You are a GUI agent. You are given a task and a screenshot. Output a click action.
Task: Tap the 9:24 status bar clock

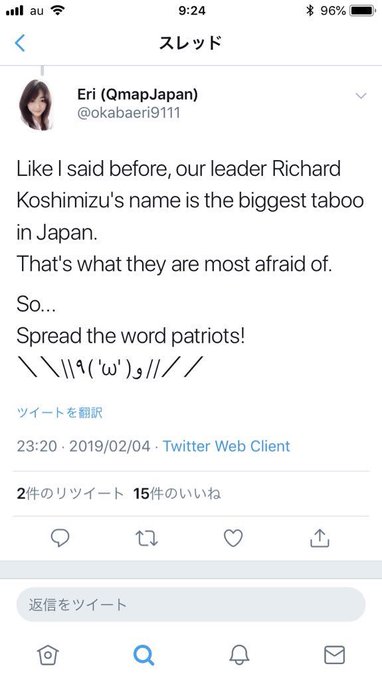point(192,10)
